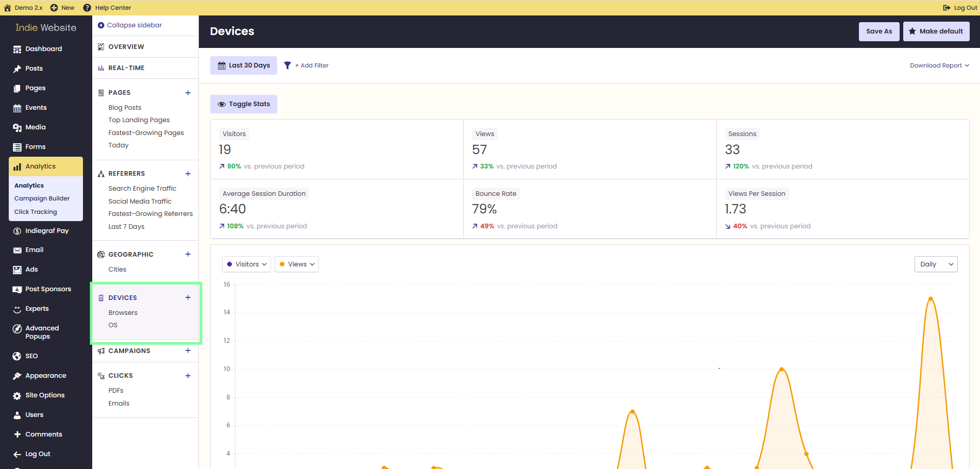Image resolution: width=980 pixels, height=469 pixels.
Task: Select Browsers under Devices
Action: [123, 313]
